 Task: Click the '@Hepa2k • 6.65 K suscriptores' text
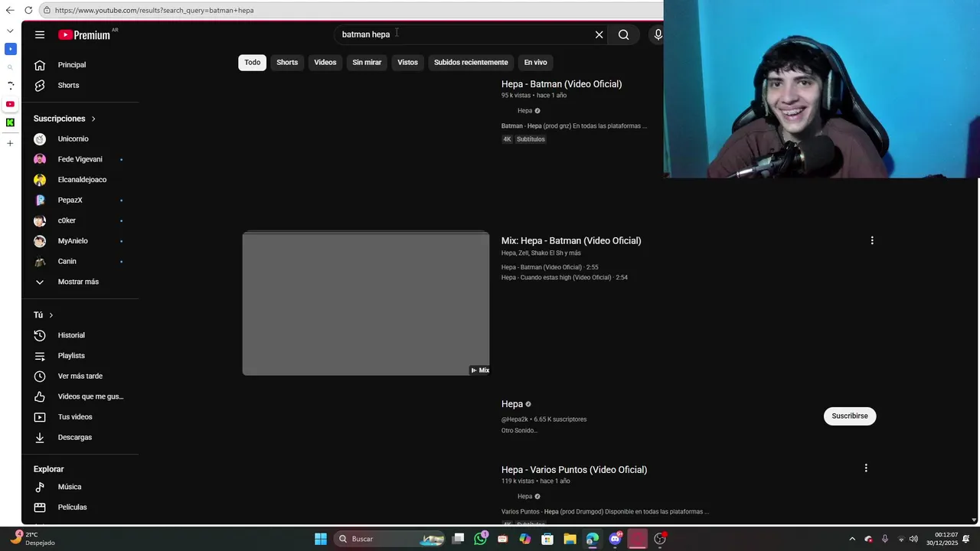coord(544,419)
